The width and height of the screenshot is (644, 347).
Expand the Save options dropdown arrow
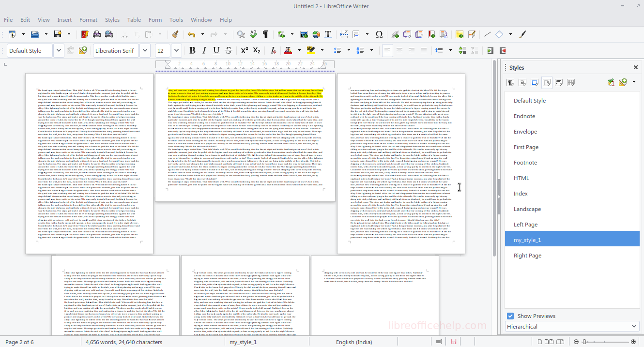pyautogui.click(x=69, y=34)
